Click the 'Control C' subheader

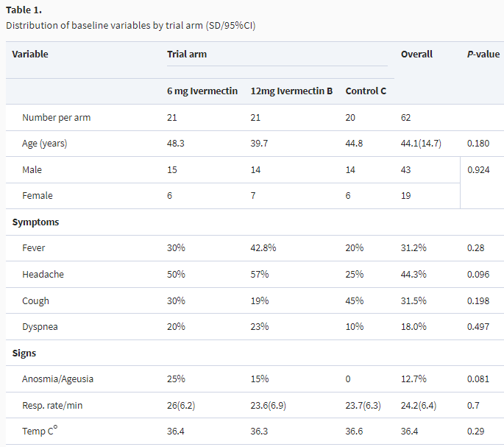point(366,91)
